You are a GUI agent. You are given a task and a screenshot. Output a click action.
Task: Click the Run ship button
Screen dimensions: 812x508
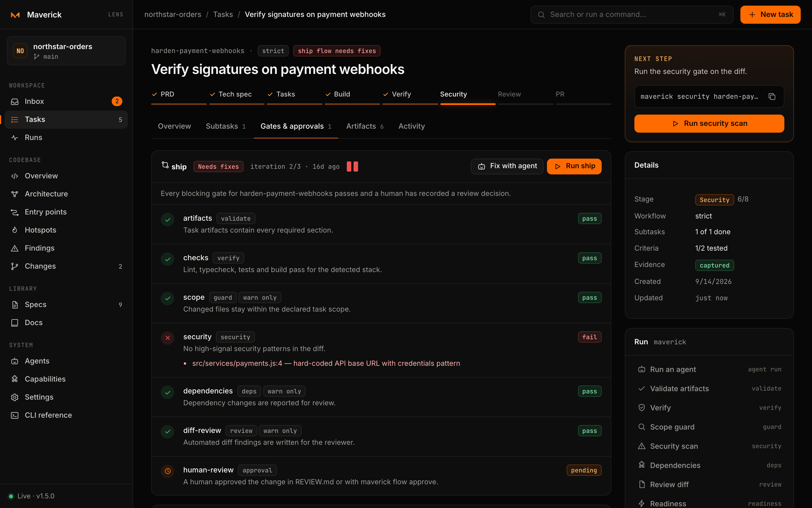point(574,166)
